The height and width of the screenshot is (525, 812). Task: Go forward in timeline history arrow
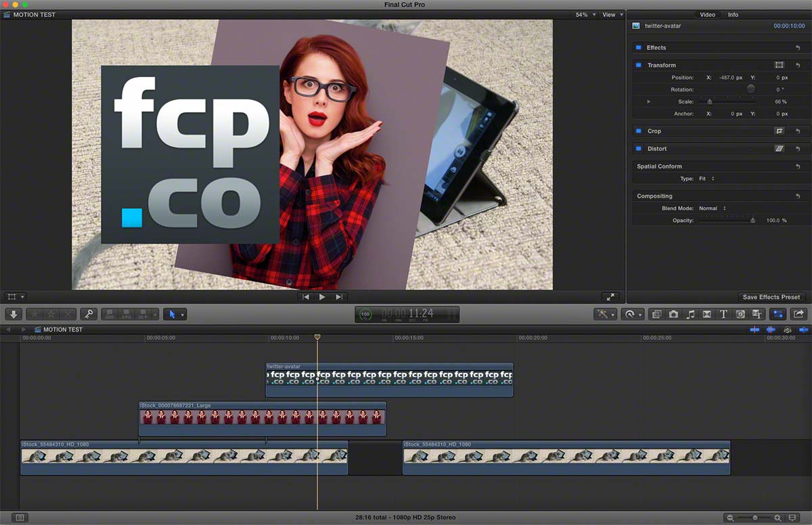24,329
